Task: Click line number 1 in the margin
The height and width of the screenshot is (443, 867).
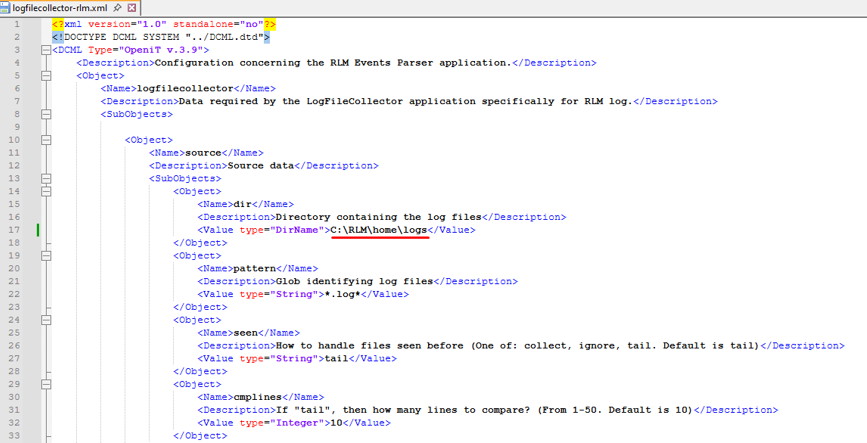Action: point(17,24)
